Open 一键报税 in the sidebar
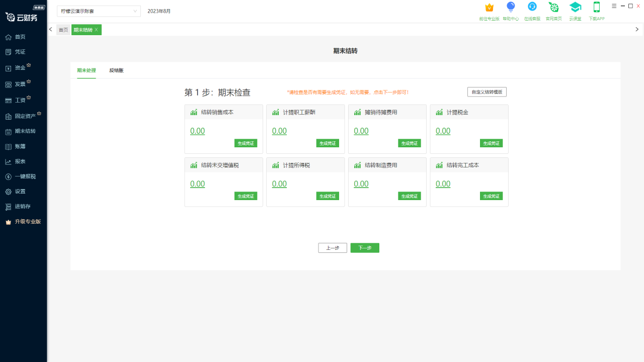 pyautogui.click(x=25, y=176)
